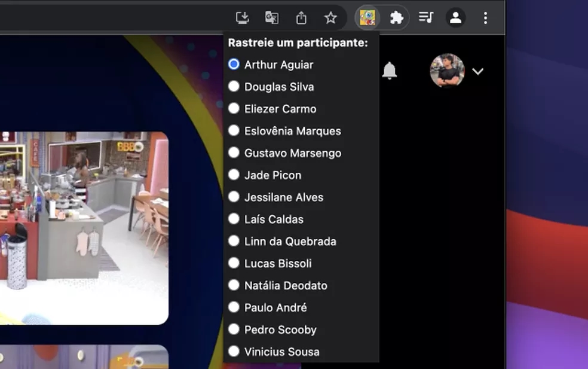Screen dimensions: 588x369
Task: Select the Linn da Quebrada radio button
Action: (x=234, y=241)
